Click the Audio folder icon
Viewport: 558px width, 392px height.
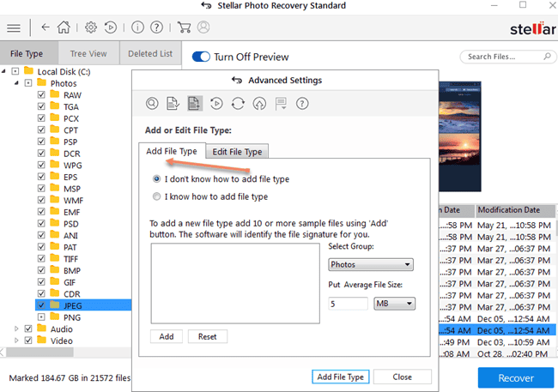tap(42, 329)
